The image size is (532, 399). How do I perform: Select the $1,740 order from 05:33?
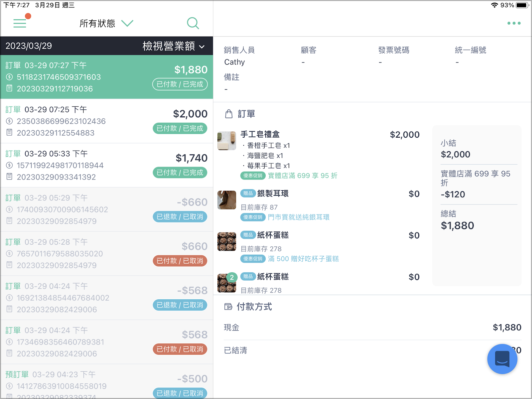tap(107, 165)
